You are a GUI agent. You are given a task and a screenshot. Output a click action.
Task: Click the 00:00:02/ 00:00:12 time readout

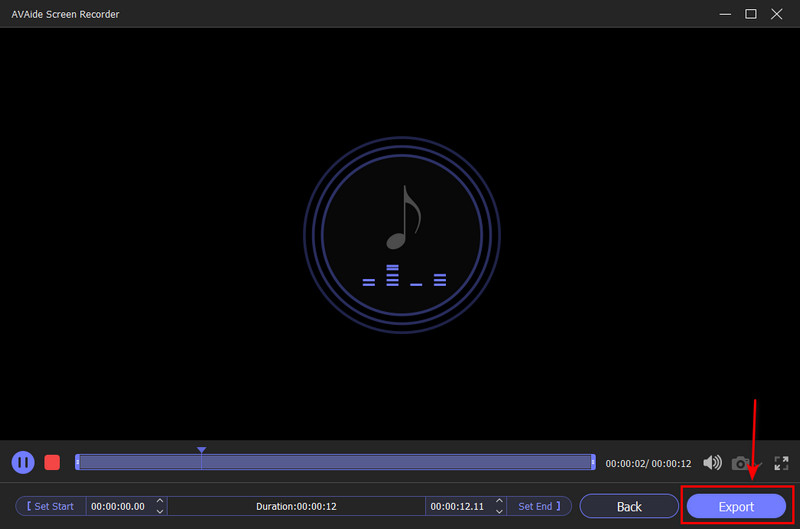[648, 463]
